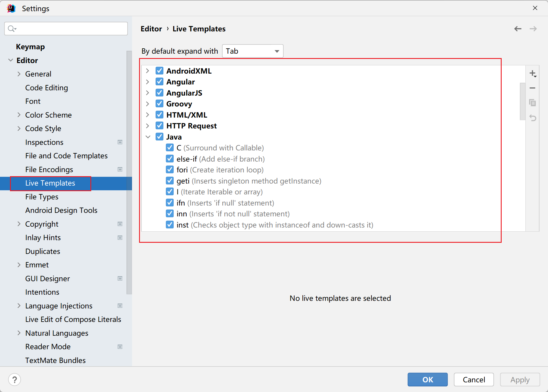Open the Keymap settings page
Image resolution: width=548 pixels, height=392 pixels.
click(x=30, y=47)
